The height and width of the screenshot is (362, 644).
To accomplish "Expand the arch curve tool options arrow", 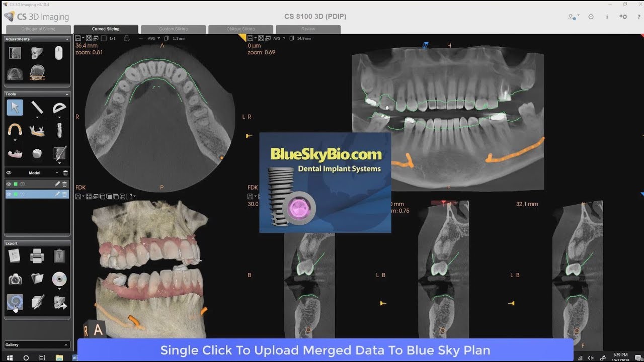I will coord(15,140).
